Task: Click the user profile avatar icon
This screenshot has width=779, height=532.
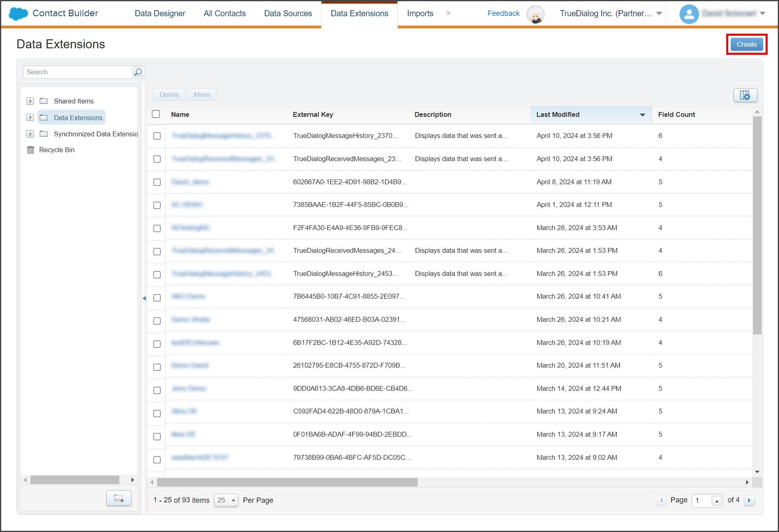Action: pyautogui.click(x=689, y=14)
